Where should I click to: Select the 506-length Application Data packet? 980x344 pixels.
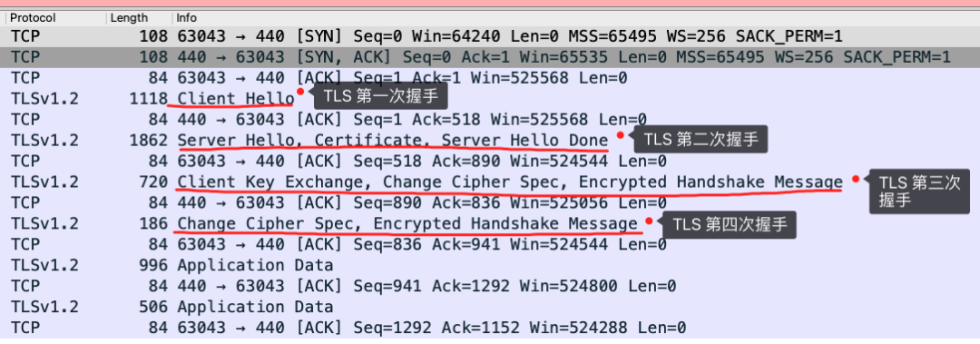click(490, 307)
